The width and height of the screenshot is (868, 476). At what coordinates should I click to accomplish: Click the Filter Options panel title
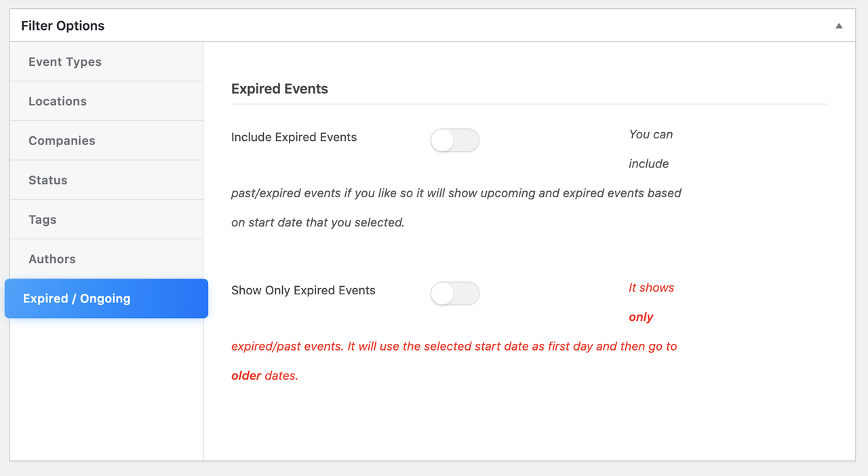[x=63, y=26]
